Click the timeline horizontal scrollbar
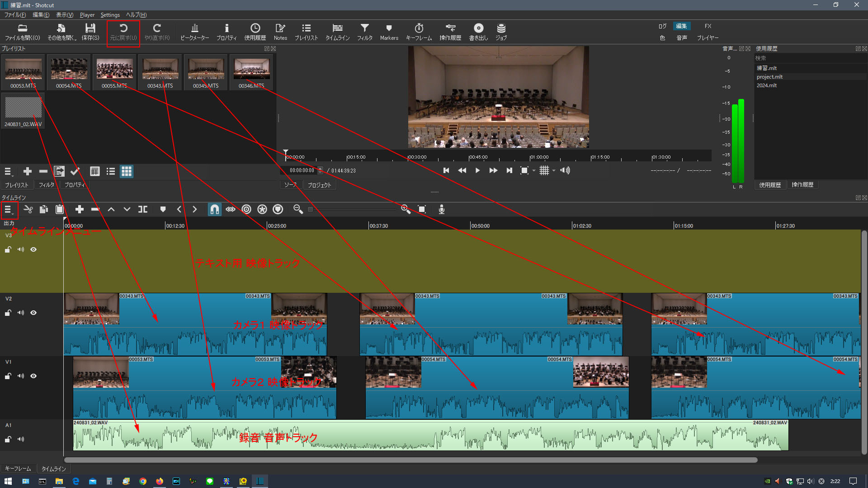 (x=410, y=460)
